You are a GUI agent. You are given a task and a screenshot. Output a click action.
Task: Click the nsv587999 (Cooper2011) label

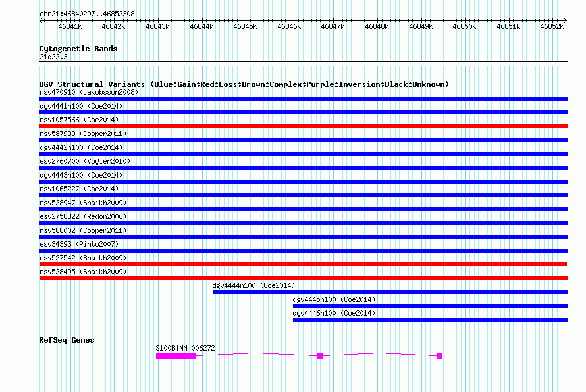83,134
